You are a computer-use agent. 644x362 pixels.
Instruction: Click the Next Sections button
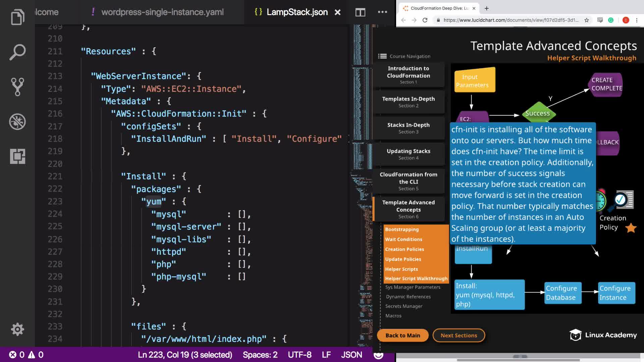pyautogui.click(x=459, y=336)
